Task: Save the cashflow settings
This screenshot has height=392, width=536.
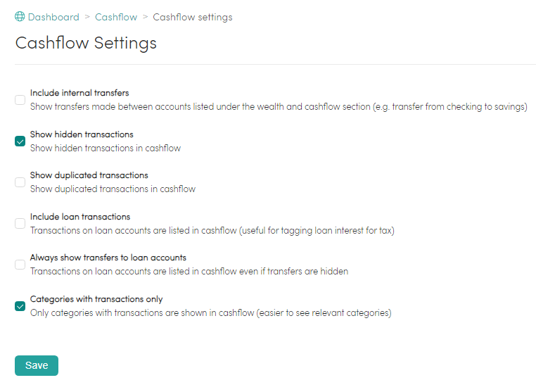Action: coord(37,365)
